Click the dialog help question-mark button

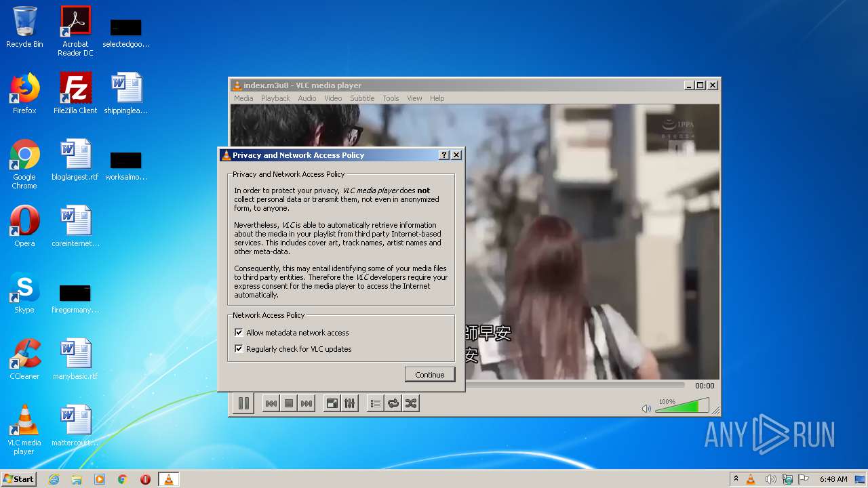coord(444,155)
